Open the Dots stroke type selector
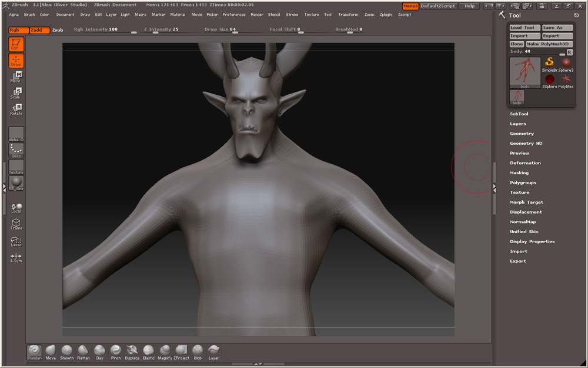 16,151
